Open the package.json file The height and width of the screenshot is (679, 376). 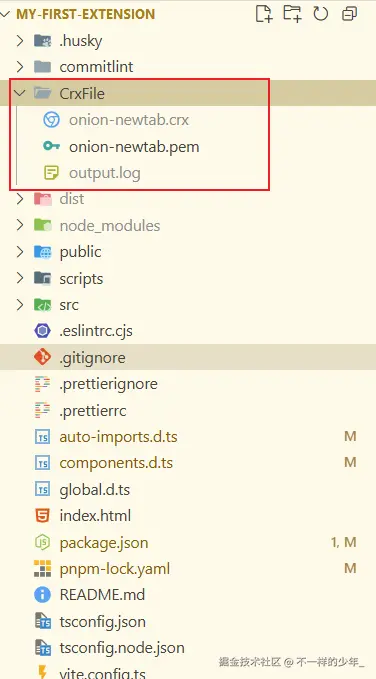pyautogui.click(x=104, y=543)
